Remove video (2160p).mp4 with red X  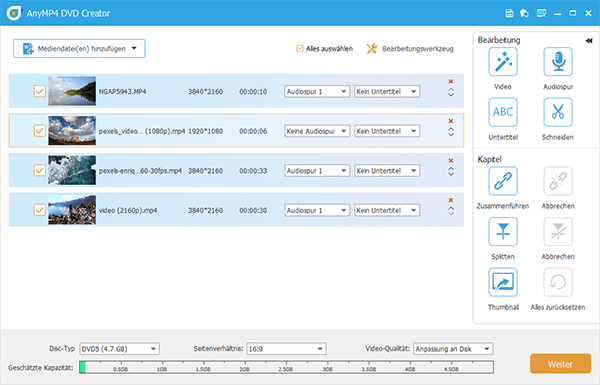tap(451, 200)
